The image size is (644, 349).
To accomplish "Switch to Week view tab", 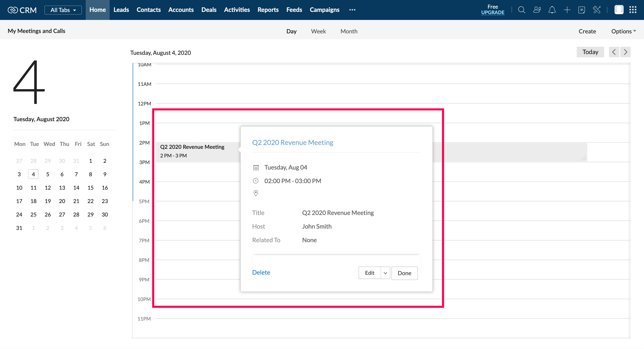I will pos(318,31).
